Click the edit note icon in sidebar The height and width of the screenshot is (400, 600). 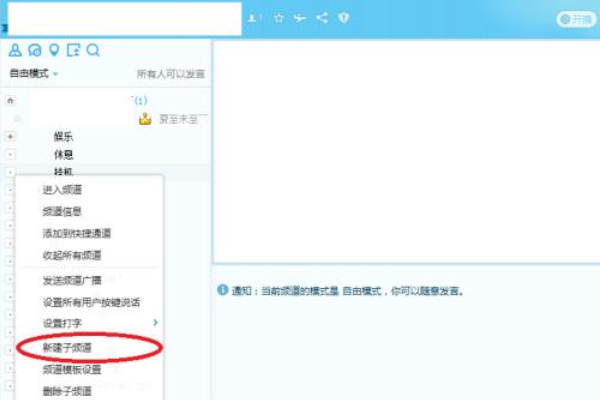pos(73,50)
